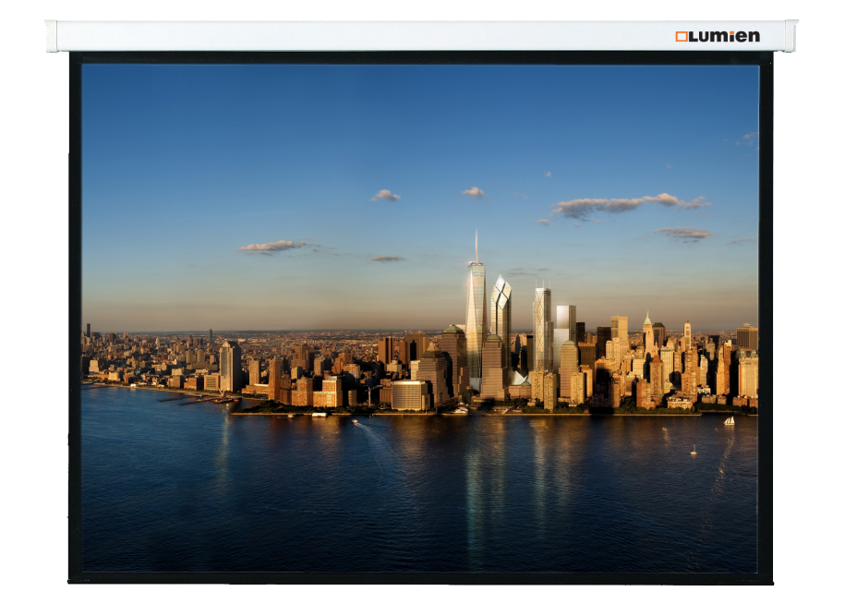Select the tallest skyscraper with spire
The width and height of the screenshot is (845, 616).
(x=476, y=314)
